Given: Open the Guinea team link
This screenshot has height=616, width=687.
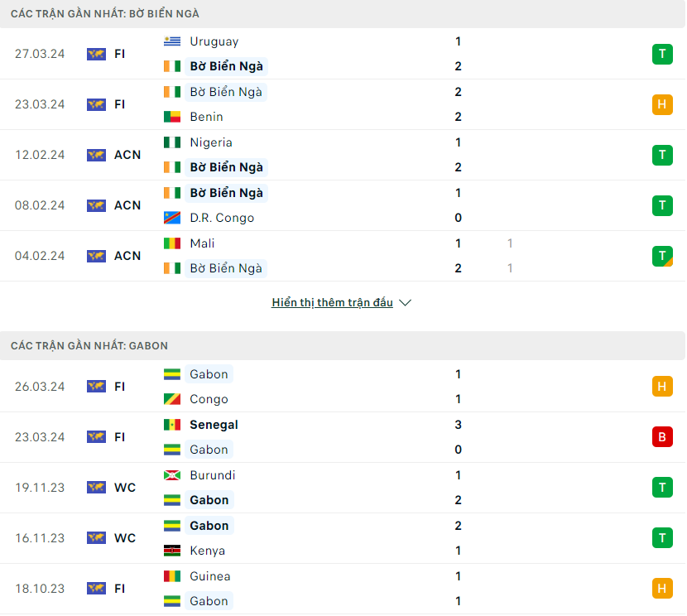Looking at the screenshot, I should tap(210, 576).
